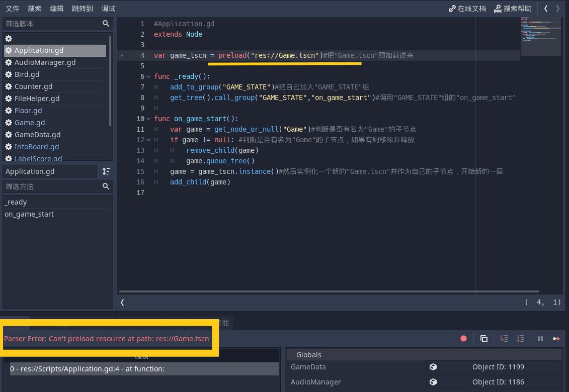This screenshot has height=392, width=569.
Task: Click the code editor horizontal scrollbar
Action: [329, 291]
